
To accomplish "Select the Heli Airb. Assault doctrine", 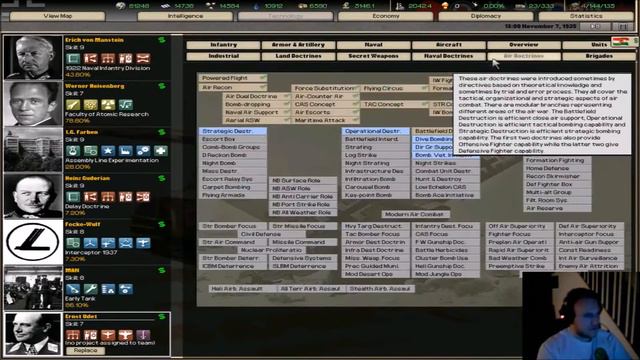I will 243,289.
